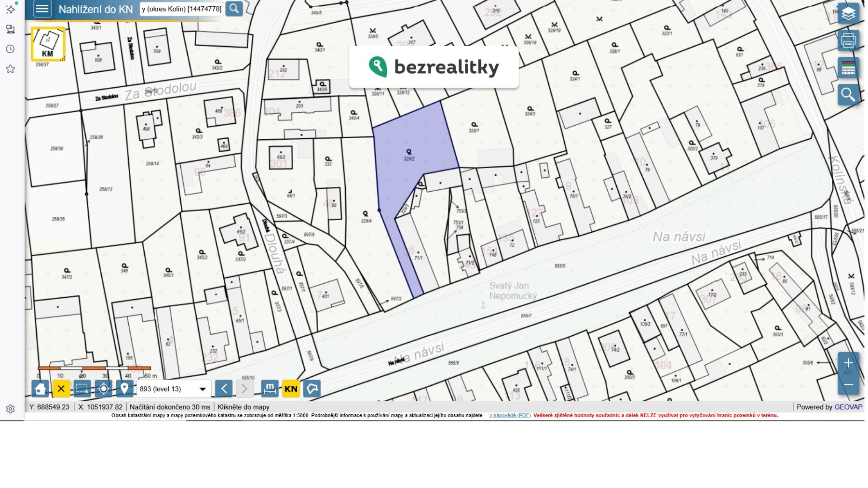Click the okres Kolín search input field
Screen dimensions: 868x488
181,9
